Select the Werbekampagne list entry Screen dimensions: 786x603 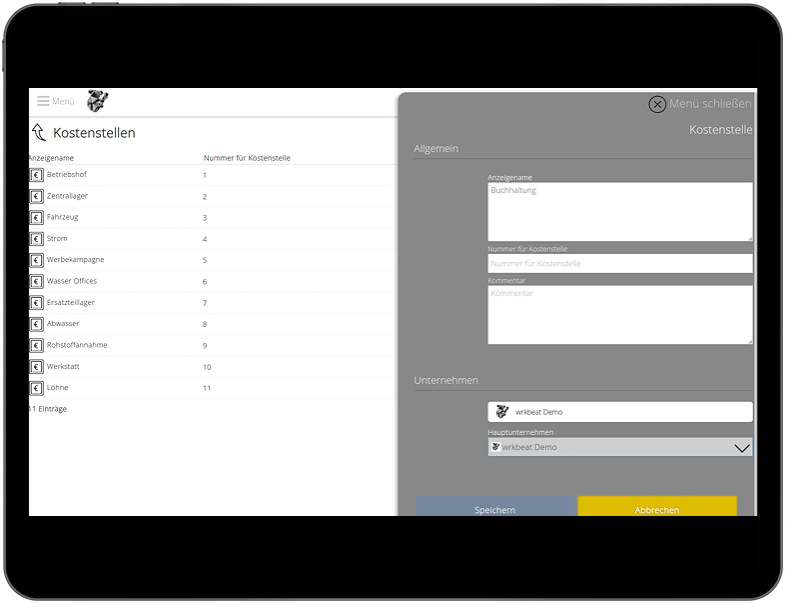(75, 260)
